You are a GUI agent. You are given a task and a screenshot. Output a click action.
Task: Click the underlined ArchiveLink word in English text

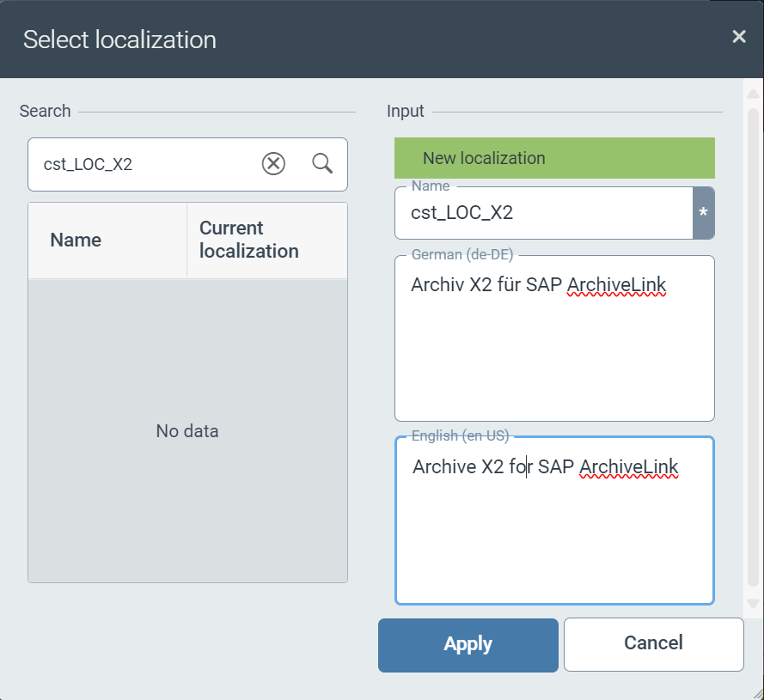[628, 467]
